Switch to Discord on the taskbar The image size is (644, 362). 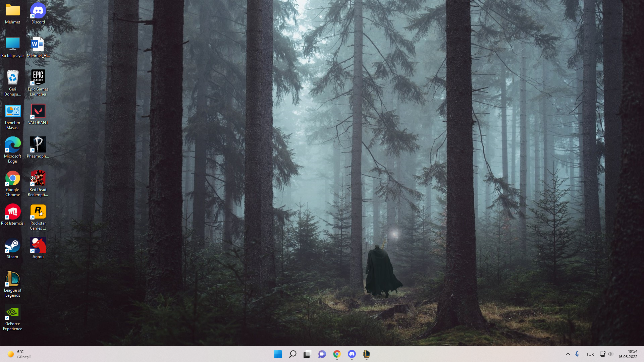[352, 354]
